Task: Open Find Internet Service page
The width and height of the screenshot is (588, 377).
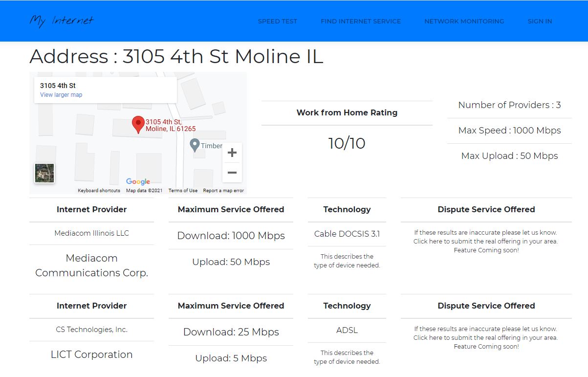Action: click(360, 21)
